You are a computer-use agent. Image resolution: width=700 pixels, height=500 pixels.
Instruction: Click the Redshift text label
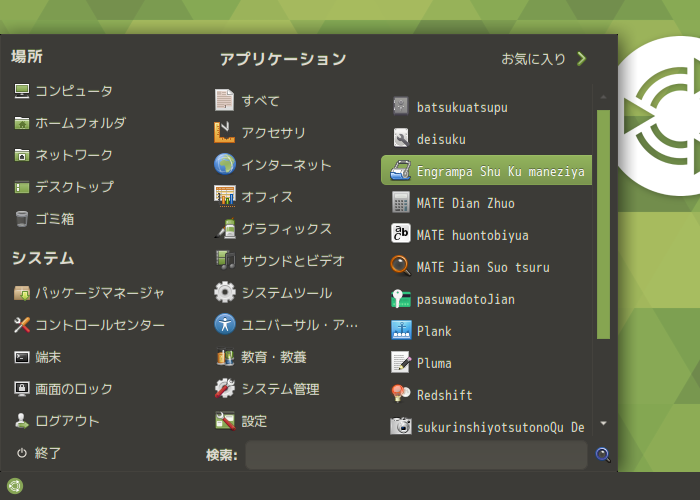[x=444, y=396]
